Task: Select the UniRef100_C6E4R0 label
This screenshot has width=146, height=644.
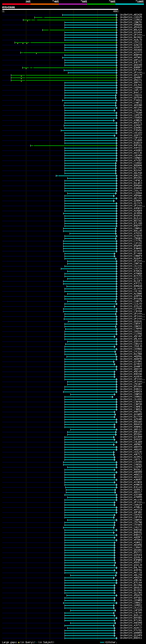Action: click(x=131, y=156)
